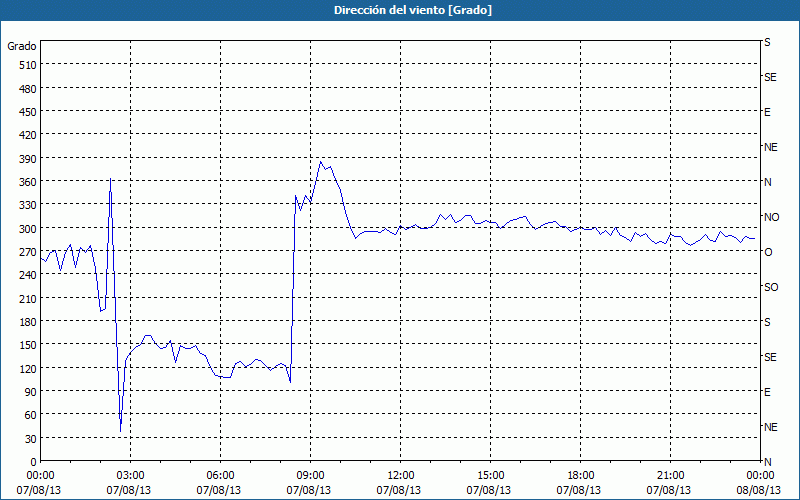Click the 00:00 label above 08/08/13
800x500 pixels.
760,476
